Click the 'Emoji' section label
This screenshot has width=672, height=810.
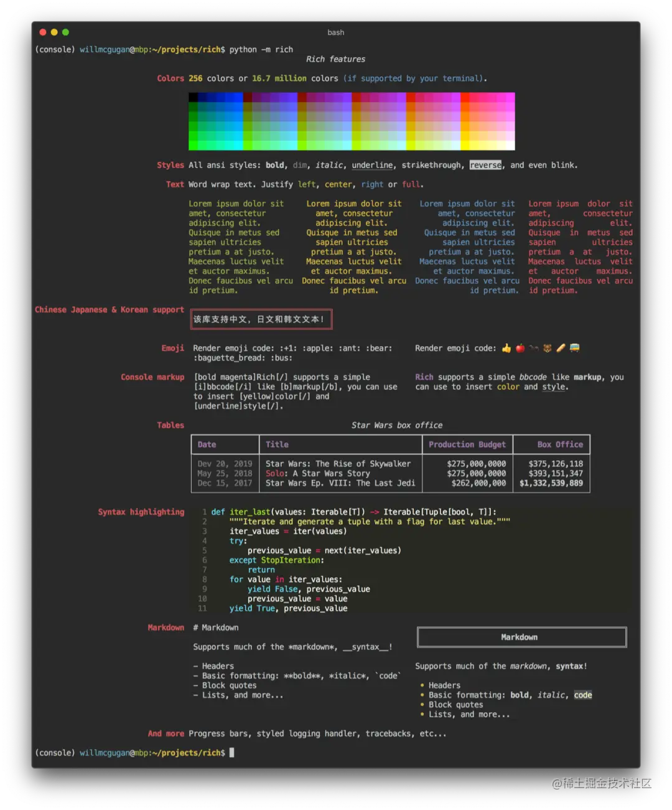[173, 348]
